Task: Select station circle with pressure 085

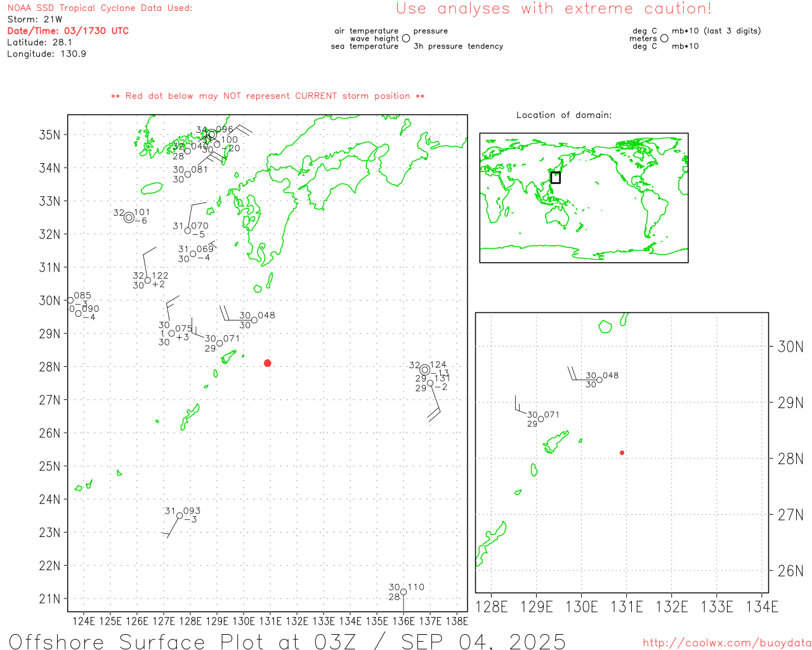Action: 70,300
